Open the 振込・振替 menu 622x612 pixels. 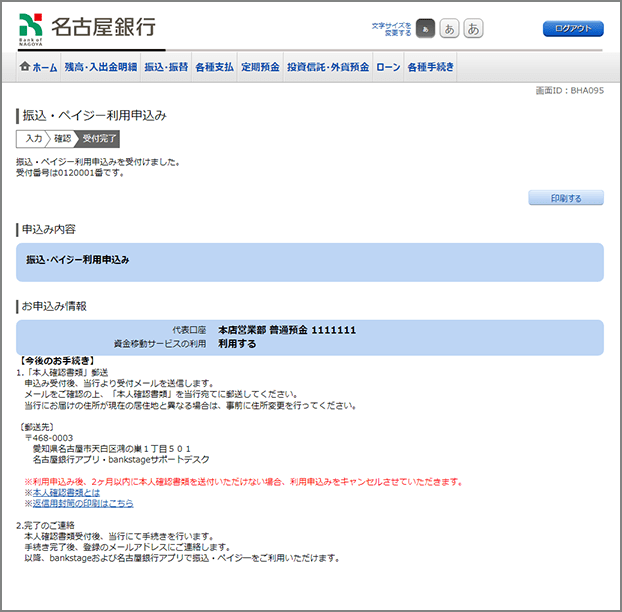coord(166,67)
